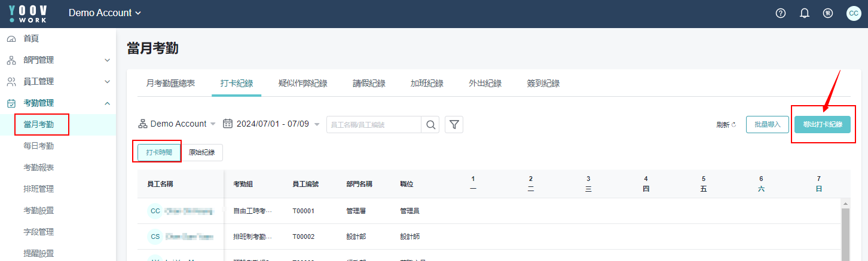Image resolution: width=868 pixels, height=261 pixels.
Task: Open the Demo Account department filter dropdown
Action: pyautogui.click(x=177, y=124)
